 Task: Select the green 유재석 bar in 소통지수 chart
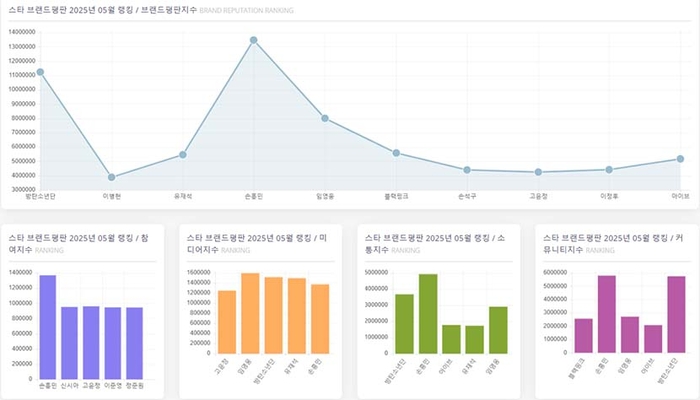pos(475,340)
